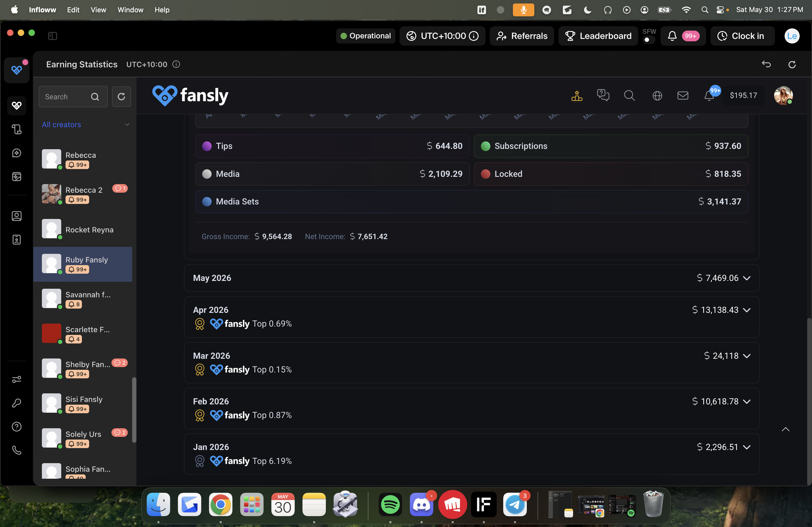The height and width of the screenshot is (527, 812).
Task: Expand the Feb 2026 earnings row
Action: [x=472, y=408]
